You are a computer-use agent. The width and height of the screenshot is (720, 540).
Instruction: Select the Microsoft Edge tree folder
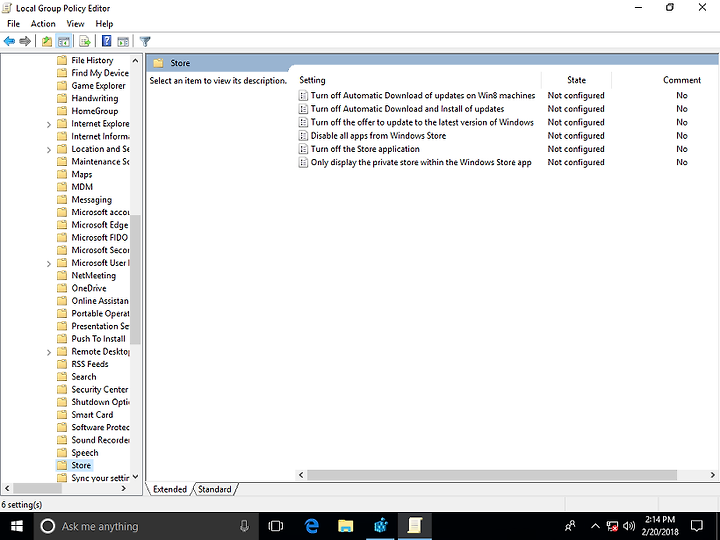(99, 225)
